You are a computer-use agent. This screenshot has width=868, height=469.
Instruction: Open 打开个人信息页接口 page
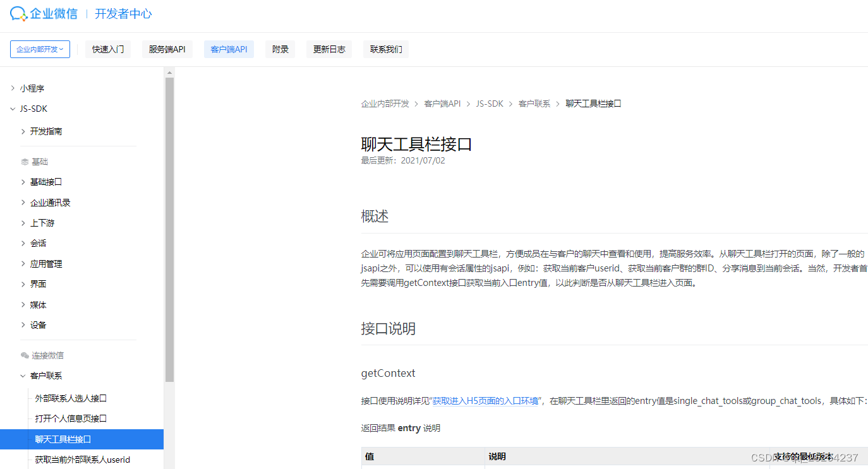point(71,419)
